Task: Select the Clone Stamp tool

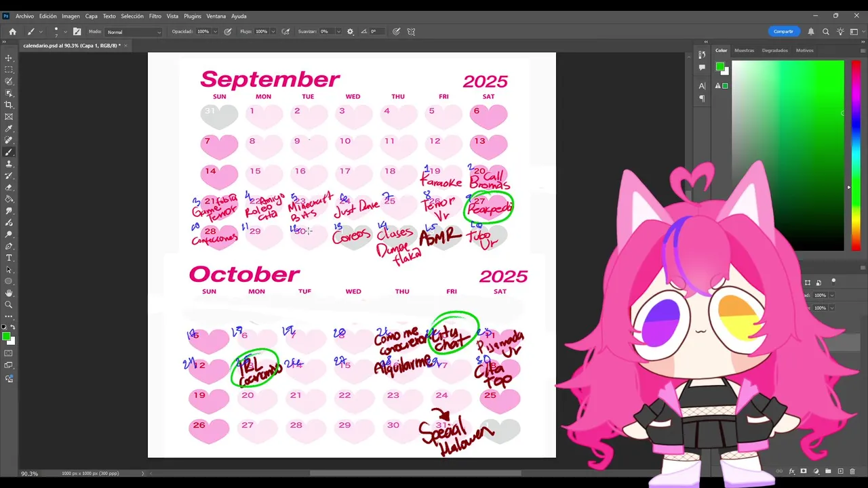Action: pyautogui.click(x=9, y=163)
